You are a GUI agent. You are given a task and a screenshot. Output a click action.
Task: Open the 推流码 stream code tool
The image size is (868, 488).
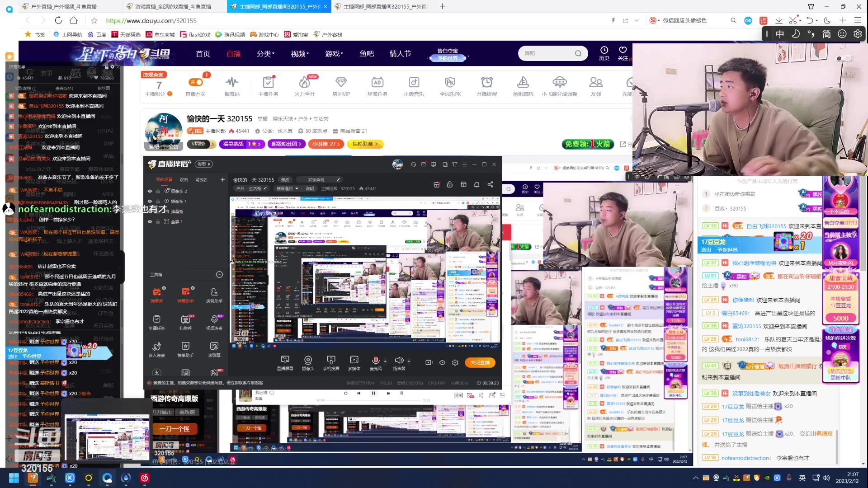point(232,86)
